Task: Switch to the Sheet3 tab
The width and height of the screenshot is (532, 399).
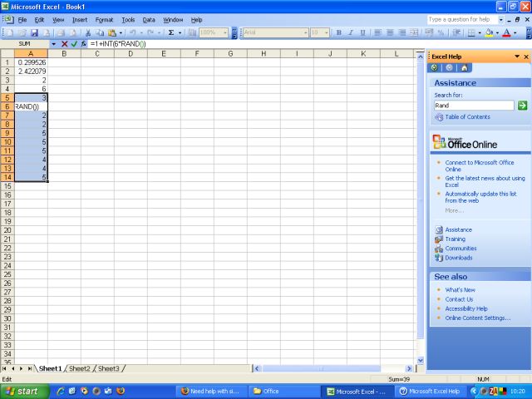Action: [109, 368]
